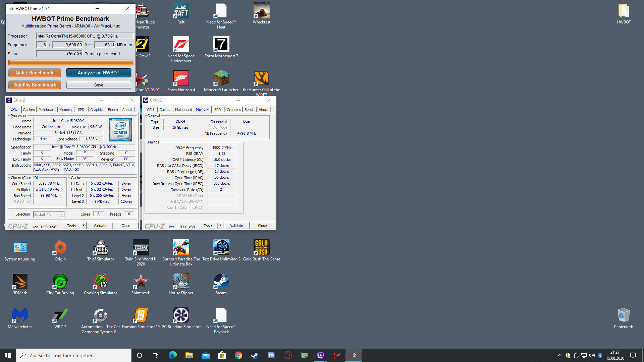Open the Need for Speed Payback shortcut
The width and height of the screenshot is (644, 362).
coord(221,320)
